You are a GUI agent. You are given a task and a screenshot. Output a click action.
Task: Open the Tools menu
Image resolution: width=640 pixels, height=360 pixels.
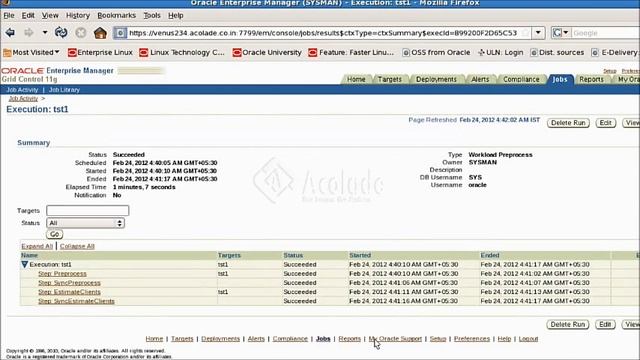click(x=152, y=16)
